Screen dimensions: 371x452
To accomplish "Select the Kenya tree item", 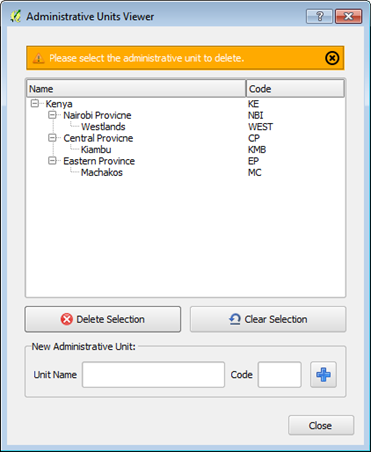I will click(x=59, y=104).
